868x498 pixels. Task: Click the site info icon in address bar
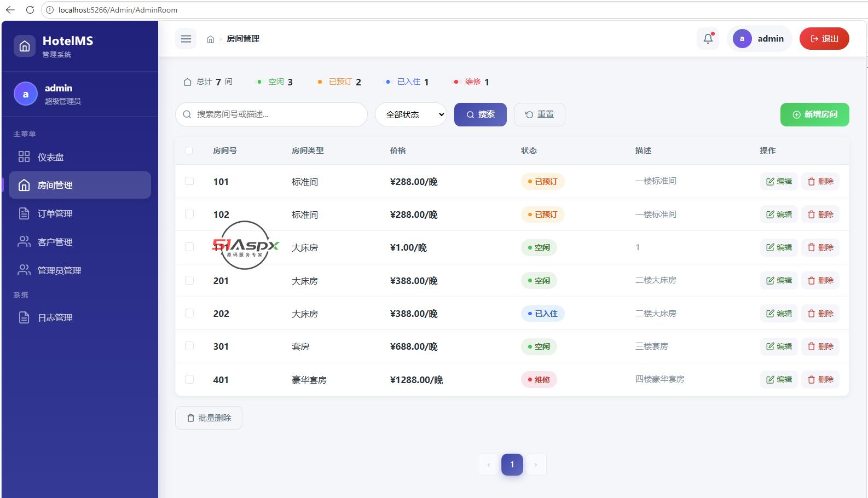49,10
